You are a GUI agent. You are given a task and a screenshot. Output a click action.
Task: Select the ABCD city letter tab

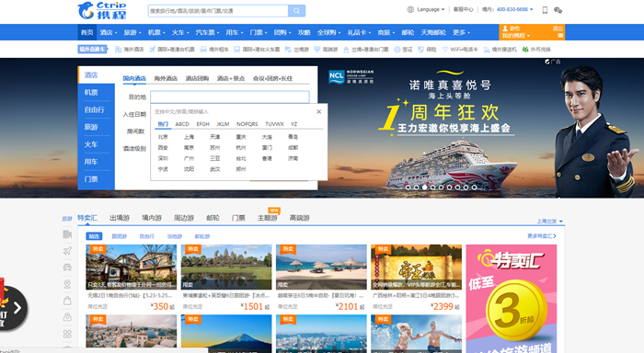182,124
